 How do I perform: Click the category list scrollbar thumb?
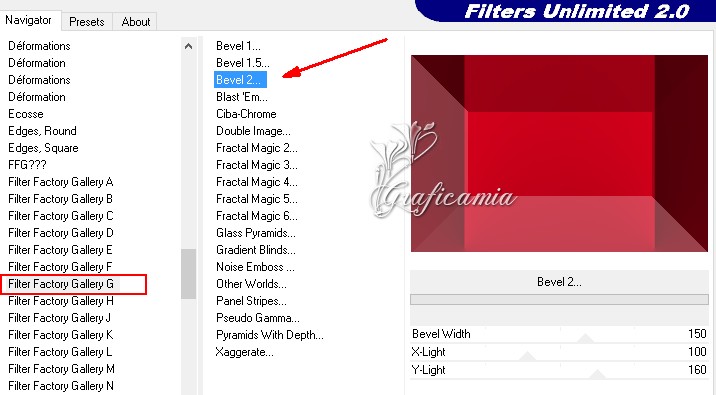click(188, 274)
